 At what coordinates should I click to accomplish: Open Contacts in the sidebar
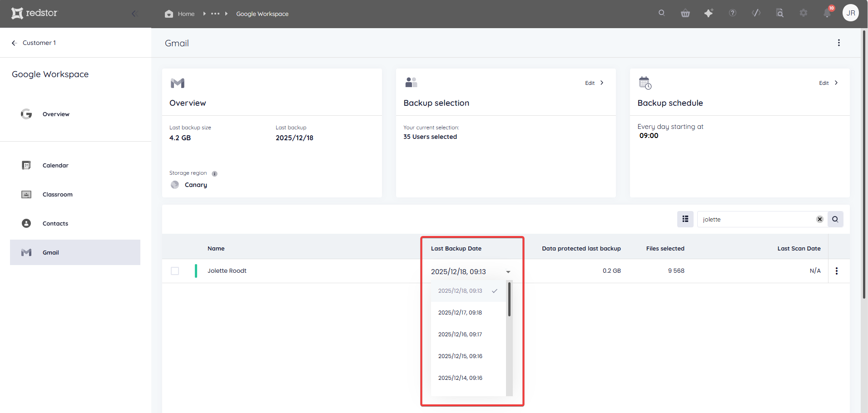point(75,224)
